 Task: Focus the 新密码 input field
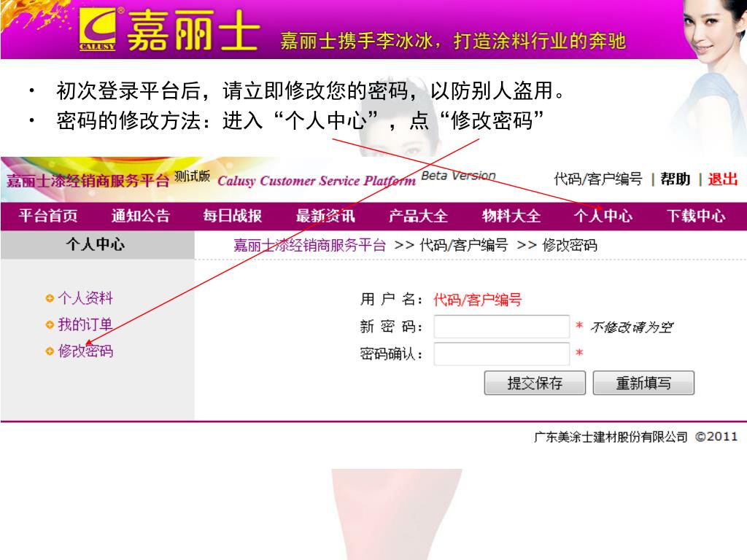502,327
